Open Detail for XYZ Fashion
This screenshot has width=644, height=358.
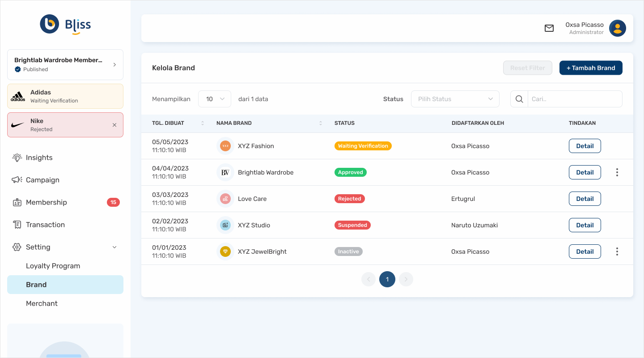[585, 146]
